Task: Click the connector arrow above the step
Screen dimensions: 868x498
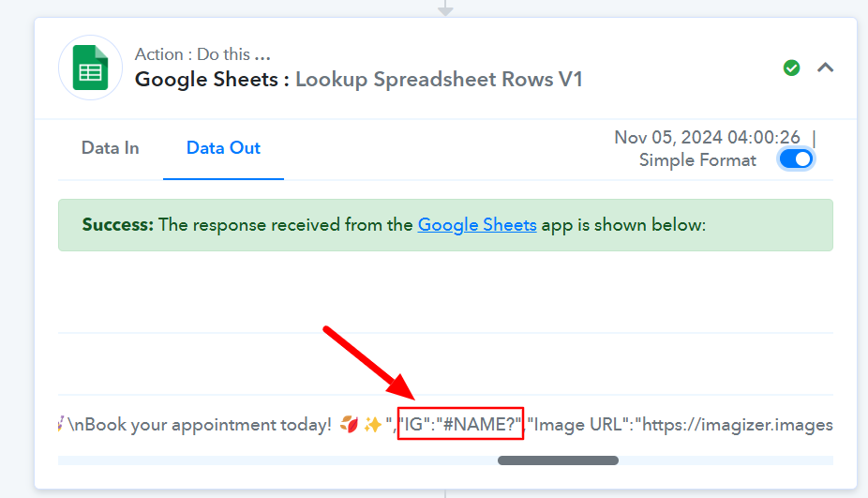Action: click(x=445, y=8)
